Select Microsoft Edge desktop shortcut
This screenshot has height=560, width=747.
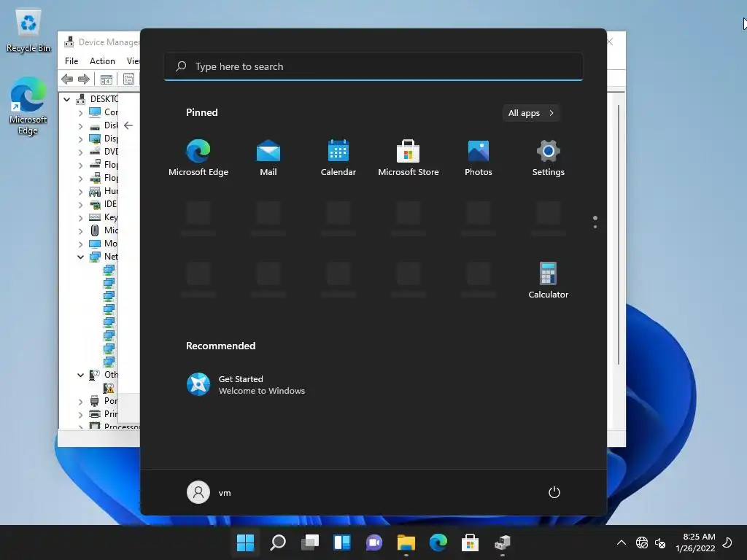coord(28,106)
